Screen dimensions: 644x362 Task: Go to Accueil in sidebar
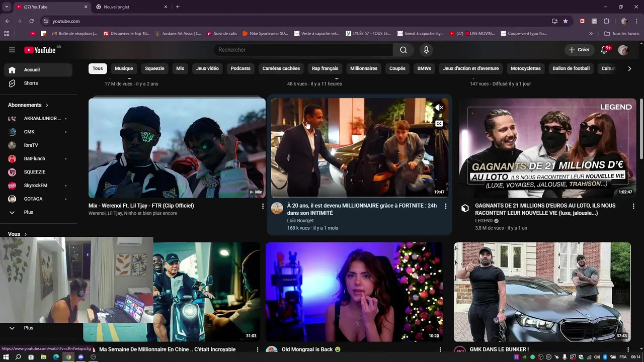coord(38,70)
